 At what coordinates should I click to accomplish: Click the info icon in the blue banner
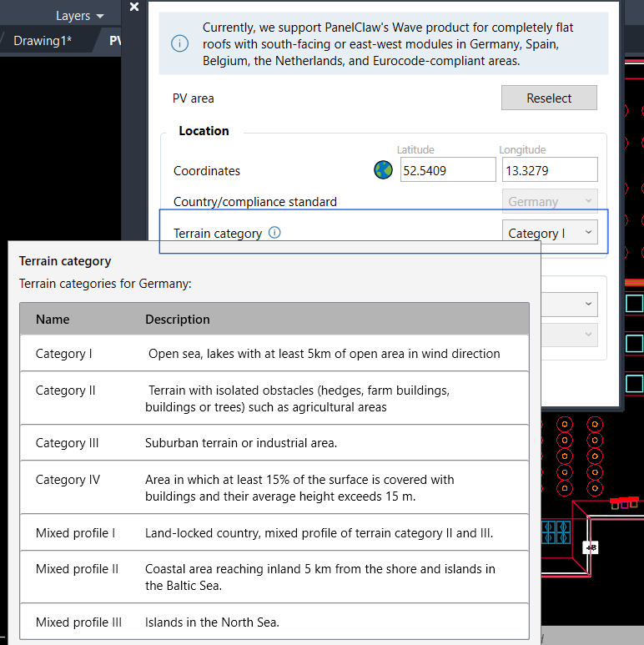tap(179, 43)
